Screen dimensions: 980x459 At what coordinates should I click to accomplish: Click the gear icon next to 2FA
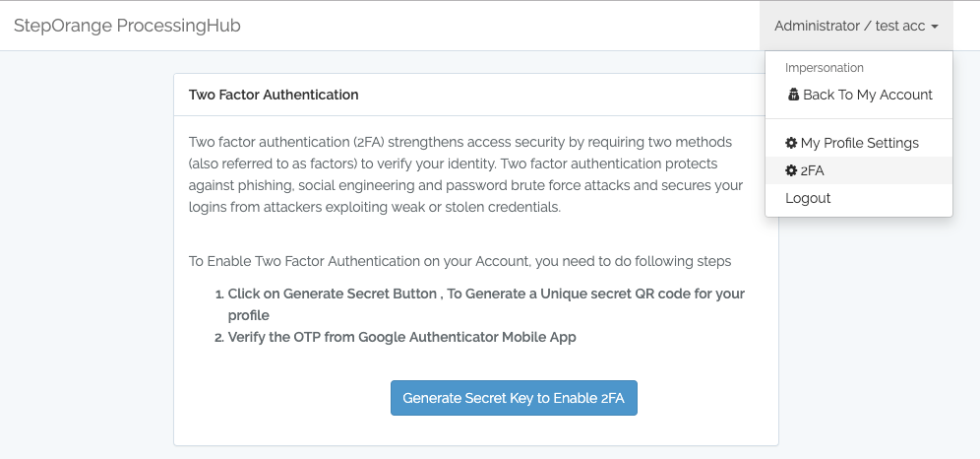(x=791, y=170)
